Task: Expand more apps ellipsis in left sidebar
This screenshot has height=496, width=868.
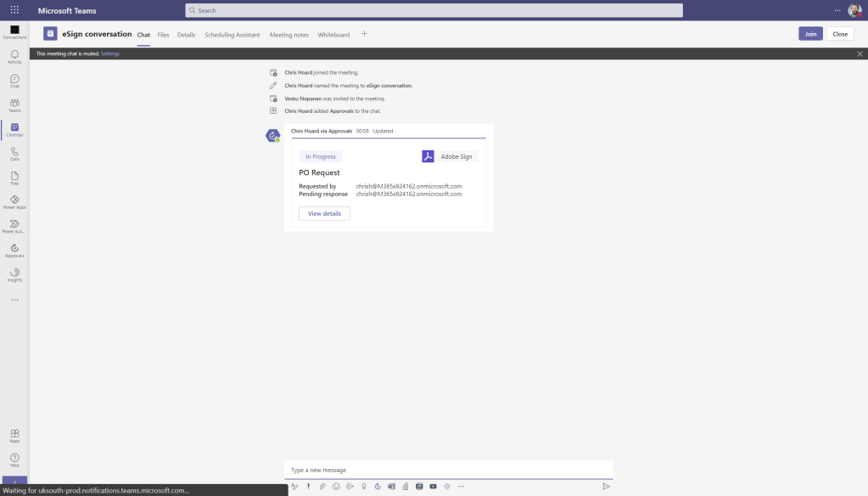Action: (x=14, y=300)
